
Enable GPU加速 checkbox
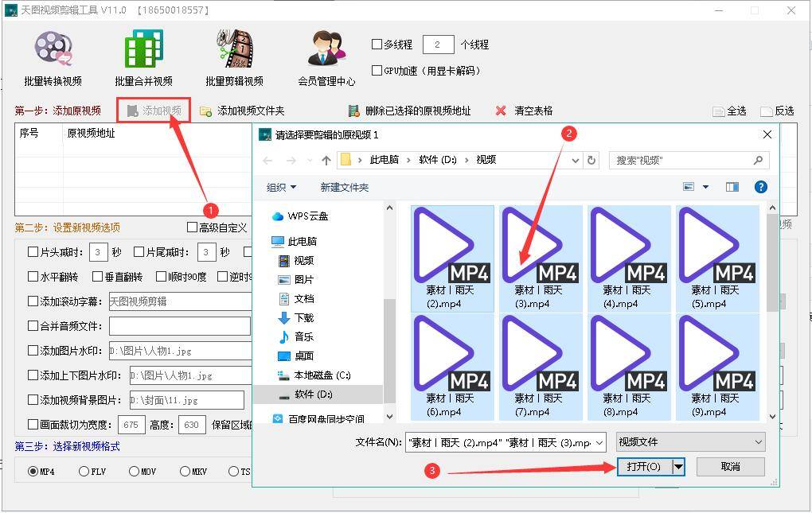pyautogui.click(x=377, y=70)
